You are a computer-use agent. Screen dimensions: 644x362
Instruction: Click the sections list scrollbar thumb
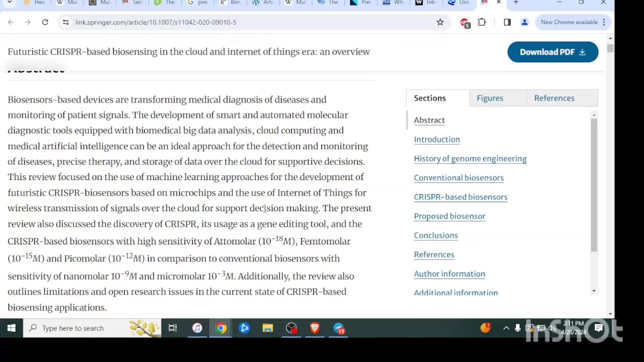pos(594,185)
